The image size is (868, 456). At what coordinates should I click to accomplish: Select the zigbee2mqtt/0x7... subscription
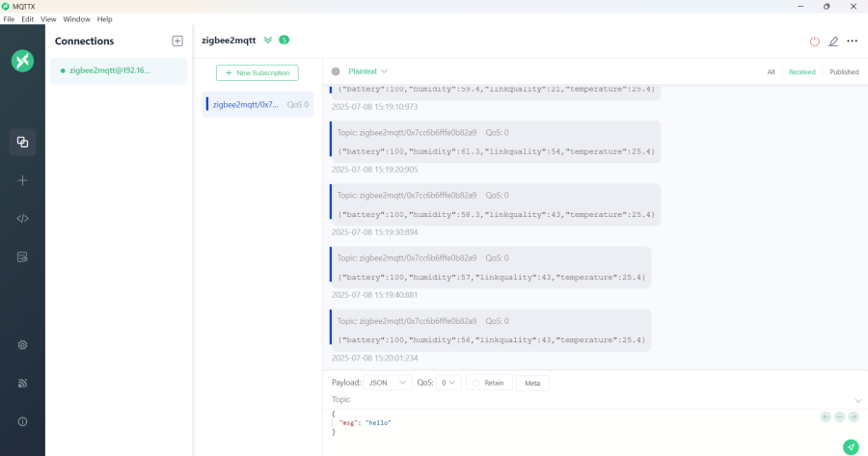click(258, 104)
